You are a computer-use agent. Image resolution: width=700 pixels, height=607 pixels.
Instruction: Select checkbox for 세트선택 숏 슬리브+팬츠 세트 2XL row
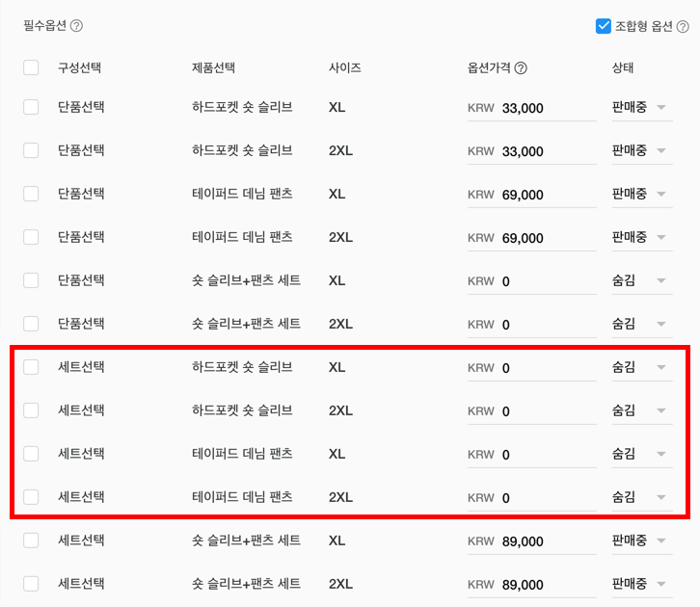coord(31,584)
